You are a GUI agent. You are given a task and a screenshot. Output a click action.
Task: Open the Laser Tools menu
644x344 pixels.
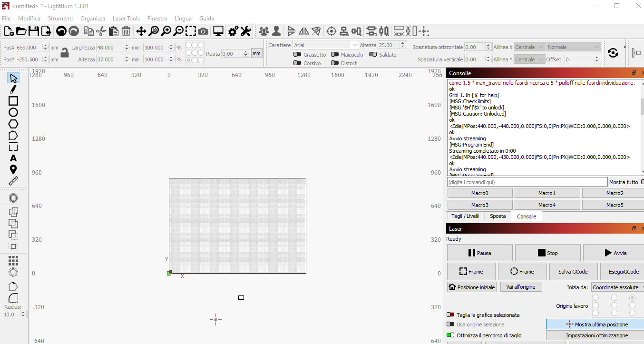tap(126, 19)
